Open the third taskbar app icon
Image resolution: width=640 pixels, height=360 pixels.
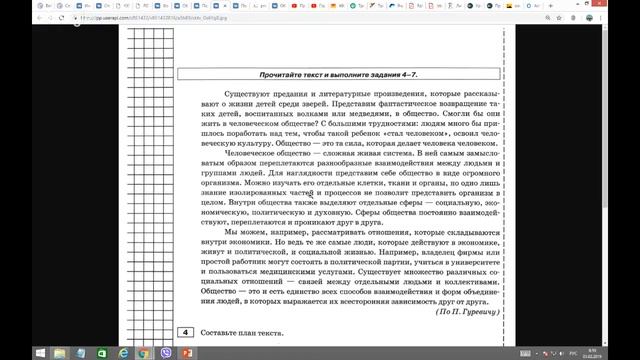[81, 353]
